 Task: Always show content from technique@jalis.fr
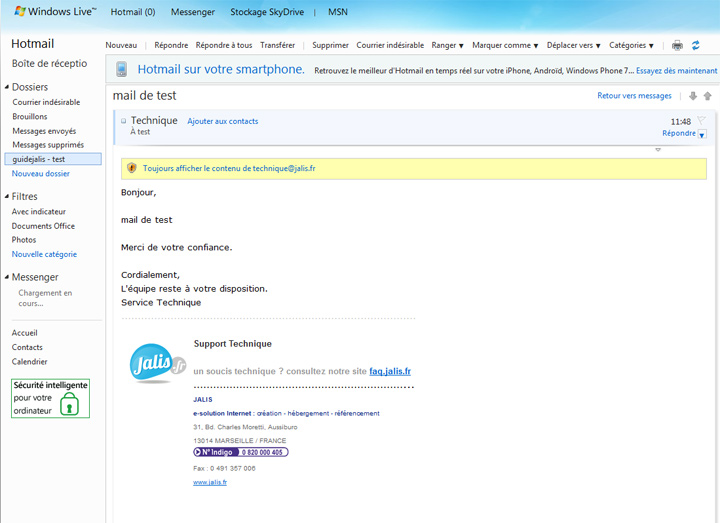click(x=229, y=168)
